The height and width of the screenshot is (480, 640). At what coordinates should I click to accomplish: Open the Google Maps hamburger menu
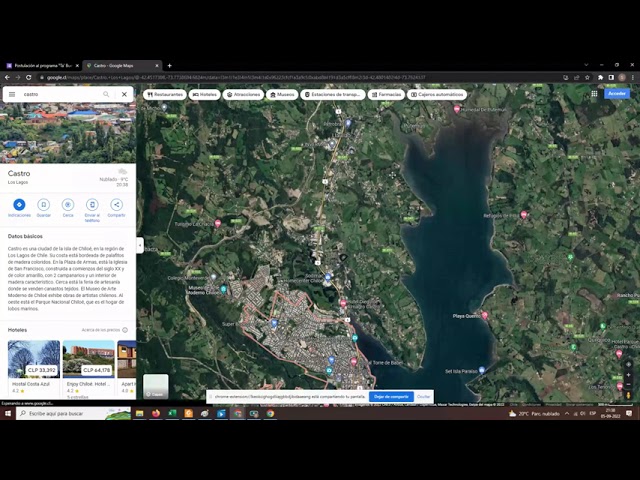point(12,94)
